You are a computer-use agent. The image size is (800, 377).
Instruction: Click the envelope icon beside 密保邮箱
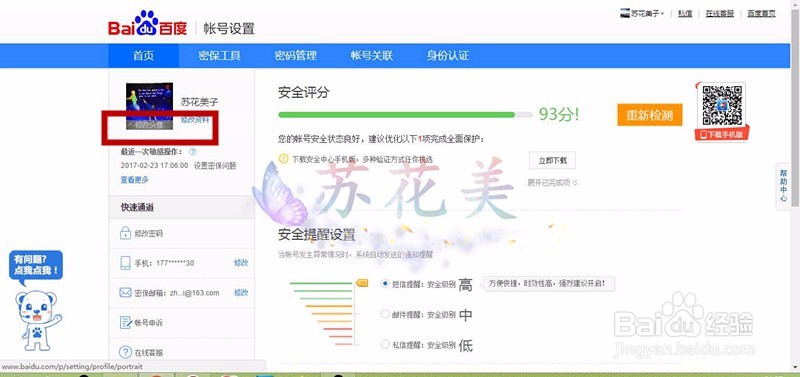125,293
